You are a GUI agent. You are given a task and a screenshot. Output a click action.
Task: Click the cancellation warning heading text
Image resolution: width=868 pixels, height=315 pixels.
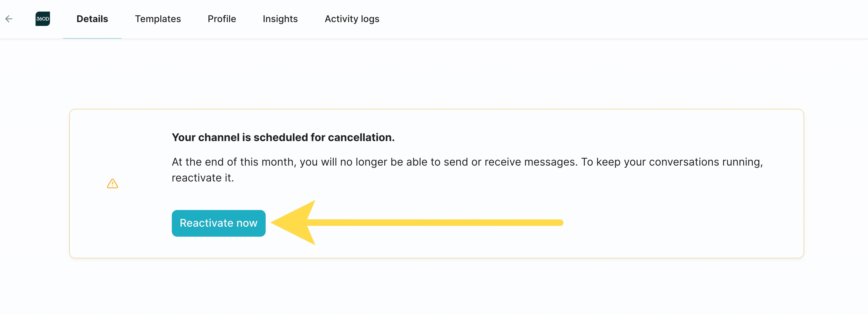click(283, 138)
